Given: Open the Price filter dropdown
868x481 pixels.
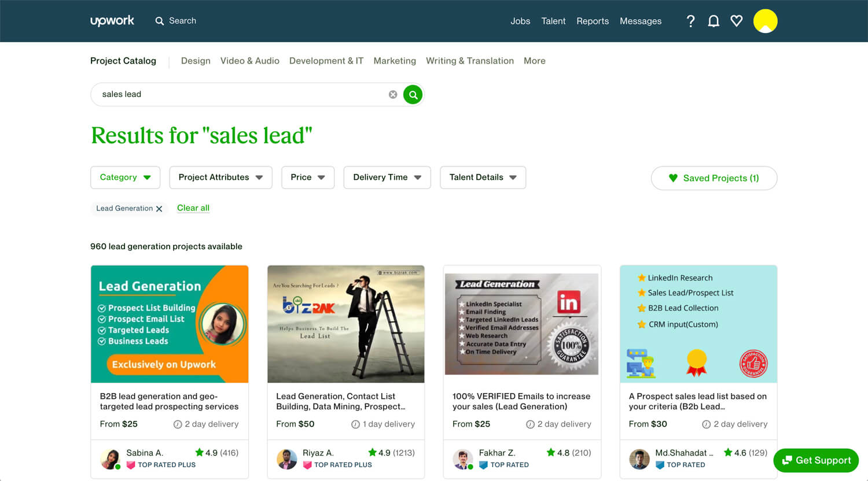Looking at the screenshot, I should [x=308, y=177].
